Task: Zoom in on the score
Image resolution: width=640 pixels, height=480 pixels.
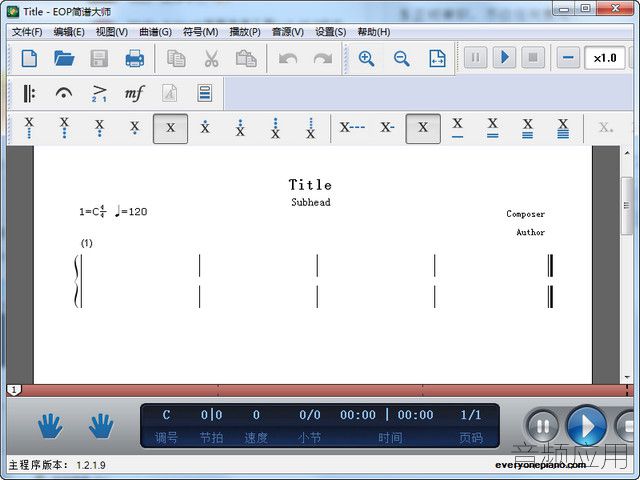Action: click(366, 58)
